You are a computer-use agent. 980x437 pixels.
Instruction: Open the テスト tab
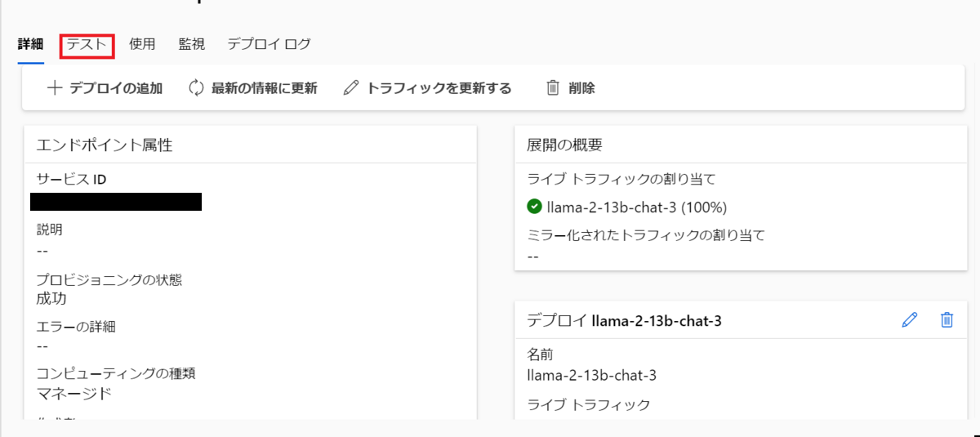click(87, 44)
